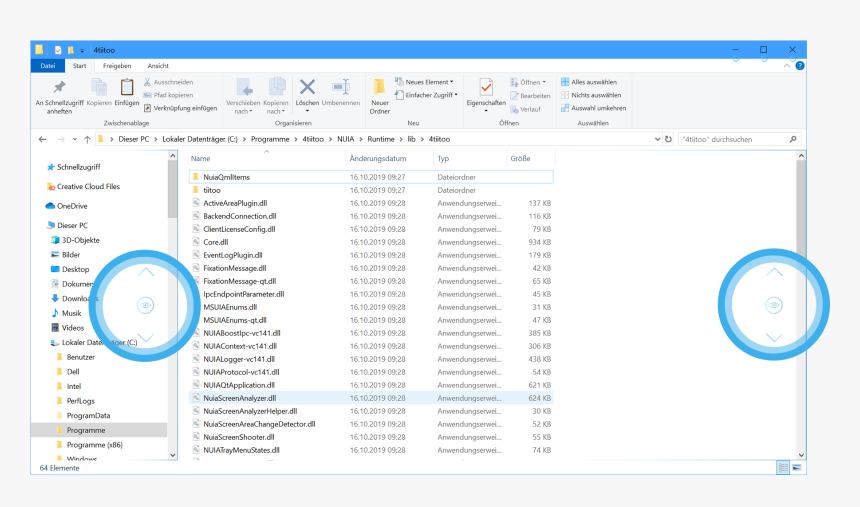Click the Kopieren button in Zwischenablage group
Screen dimensions: 860x507
click(99, 92)
